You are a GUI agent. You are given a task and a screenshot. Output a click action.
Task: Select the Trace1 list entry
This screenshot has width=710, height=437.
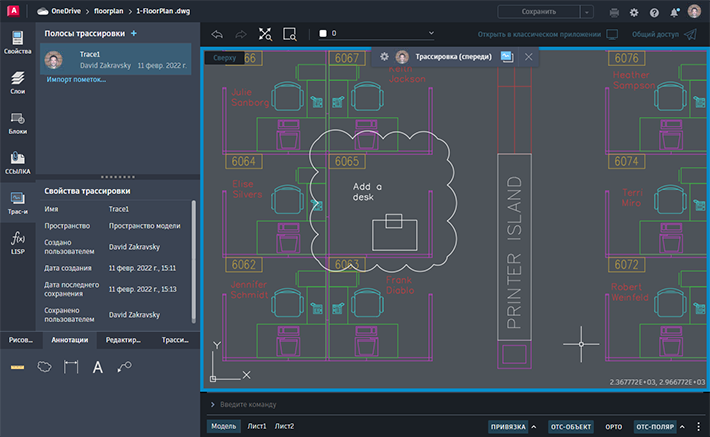tap(116, 59)
